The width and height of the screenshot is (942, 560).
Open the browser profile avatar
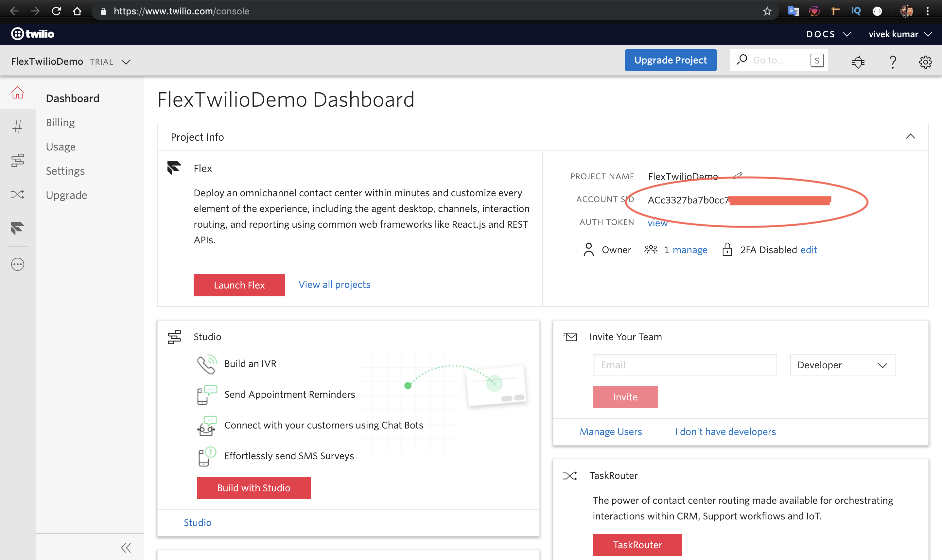[907, 11]
